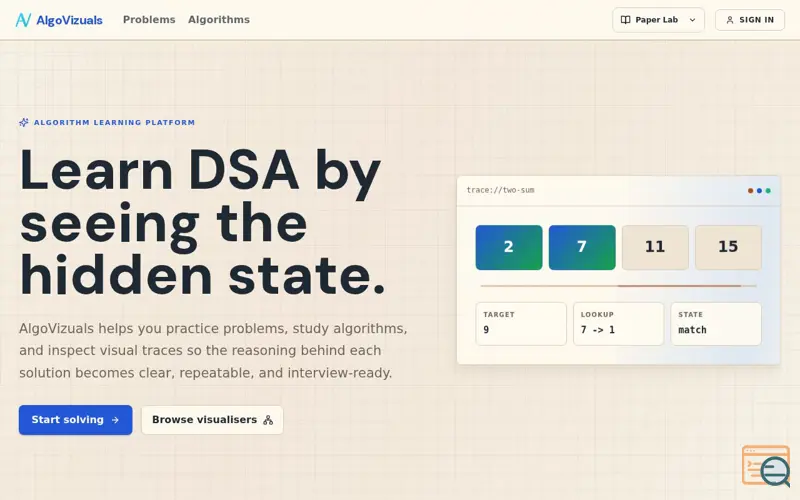
Task: Click the AlgoVizuals description paragraph
Action: [213, 351]
